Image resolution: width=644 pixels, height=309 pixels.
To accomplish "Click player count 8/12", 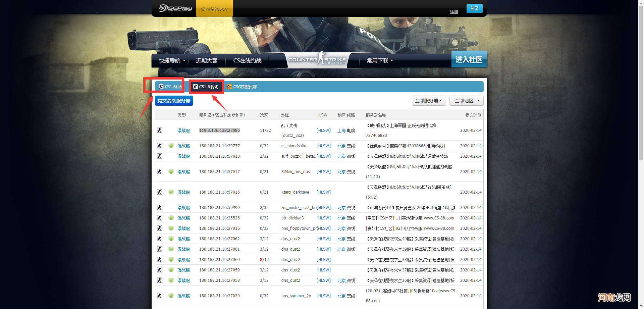I will [x=264, y=259].
